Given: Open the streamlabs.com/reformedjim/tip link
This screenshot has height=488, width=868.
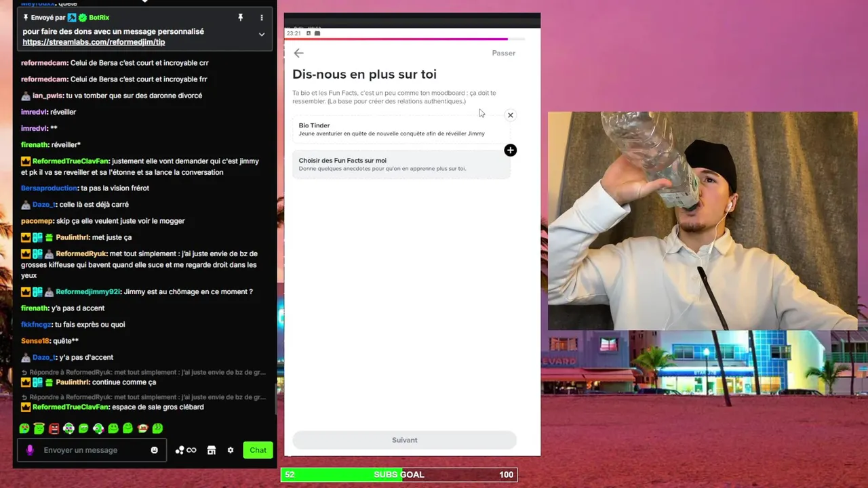Looking at the screenshot, I should (x=94, y=42).
